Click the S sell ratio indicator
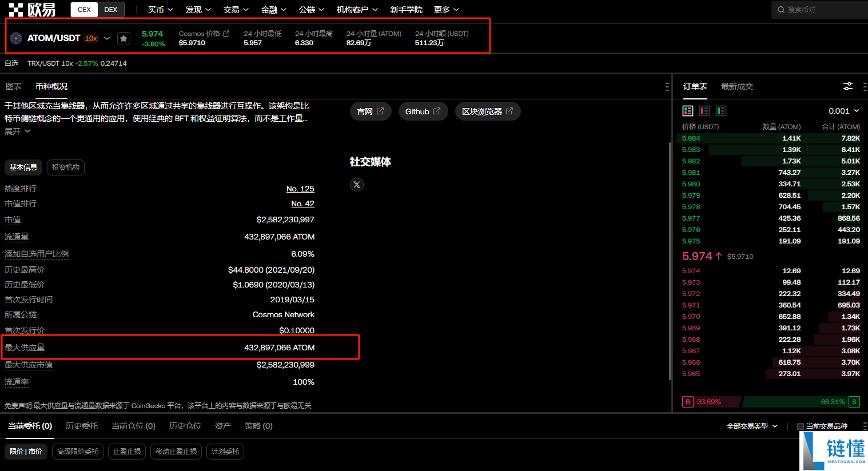Viewport: 868px width, 471px height. coord(854,402)
